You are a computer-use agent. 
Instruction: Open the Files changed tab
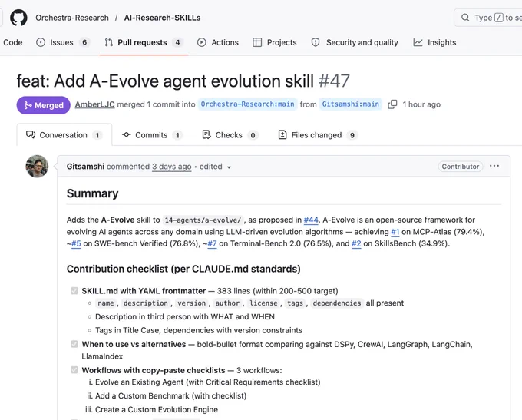point(318,135)
